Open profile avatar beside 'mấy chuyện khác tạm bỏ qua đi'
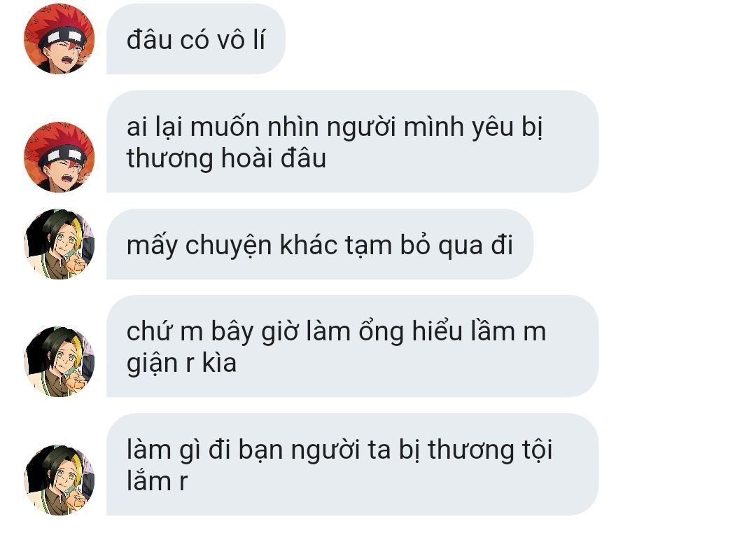Image resolution: width=756 pixels, height=547 pixels. coord(59,244)
